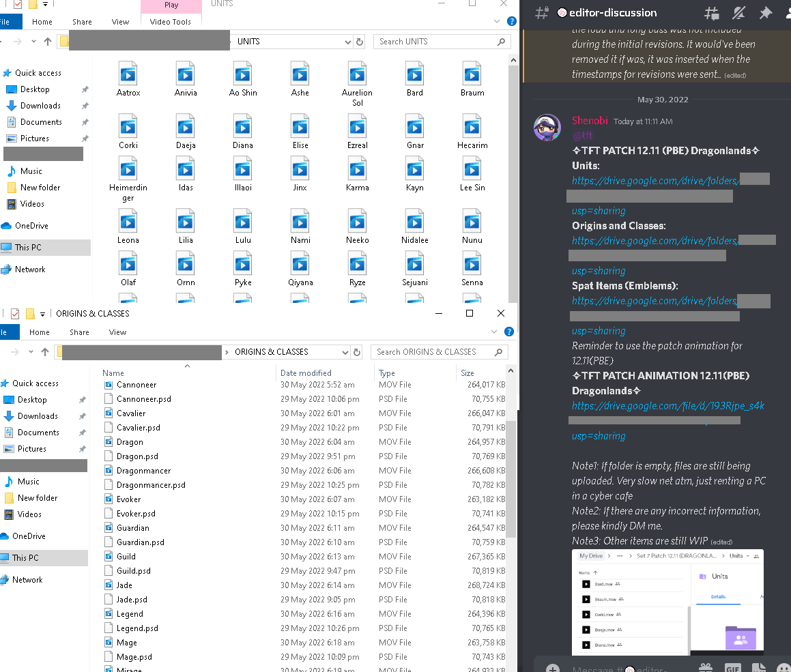Open recent locations dropdown in ORIGINS window
The width and height of the screenshot is (791, 672).
[x=31, y=352]
